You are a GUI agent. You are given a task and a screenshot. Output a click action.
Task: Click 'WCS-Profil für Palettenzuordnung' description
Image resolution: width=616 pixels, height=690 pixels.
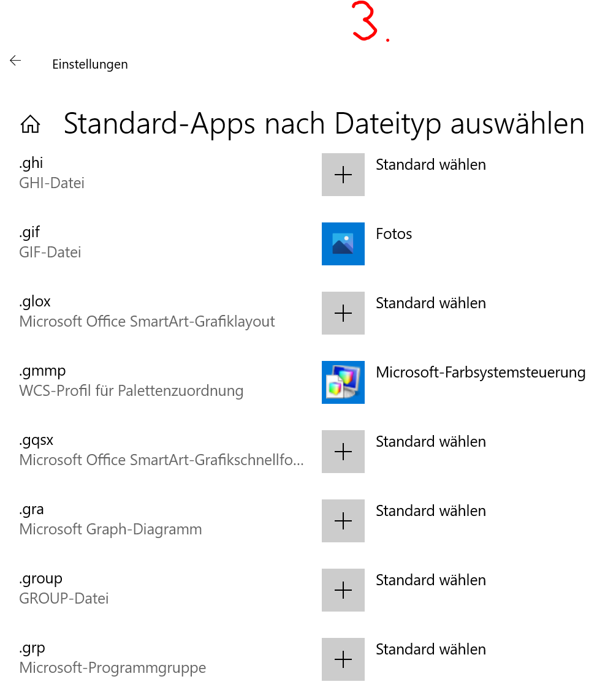click(131, 391)
